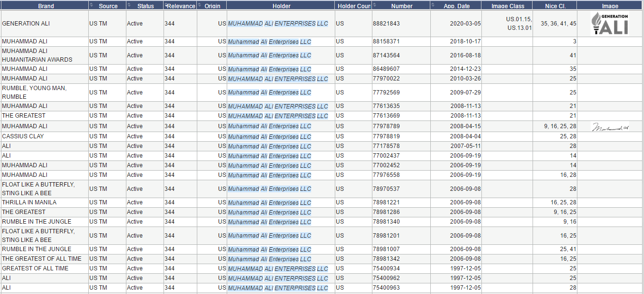Select the Nice classes 16, 25, 28
Image resolution: width=644 pixels, height=294 pixels.
point(563,202)
